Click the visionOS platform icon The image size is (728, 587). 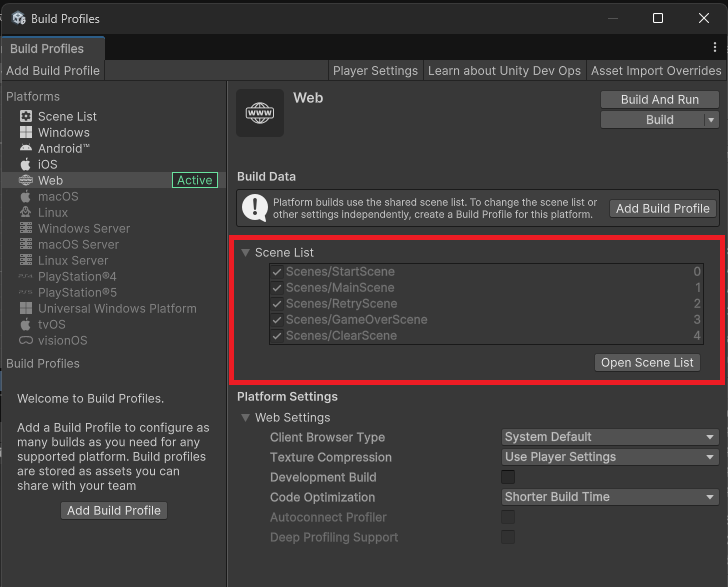(x=26, y=341)
